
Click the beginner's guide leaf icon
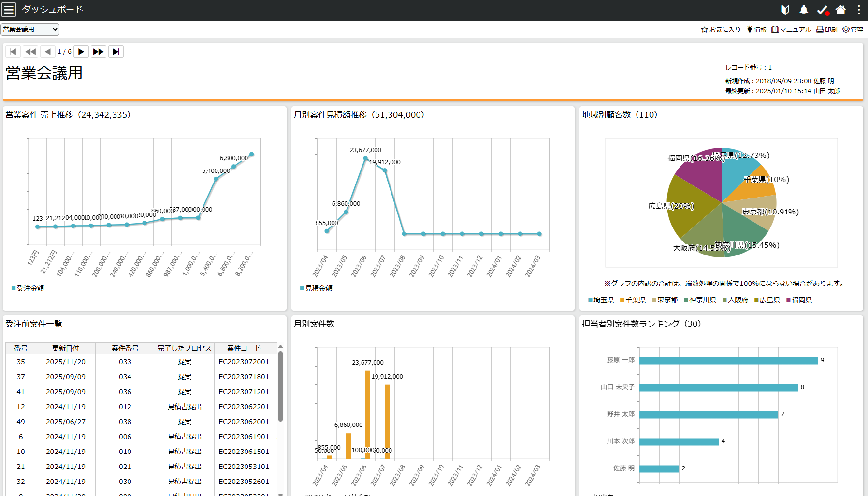click(785, 10)
